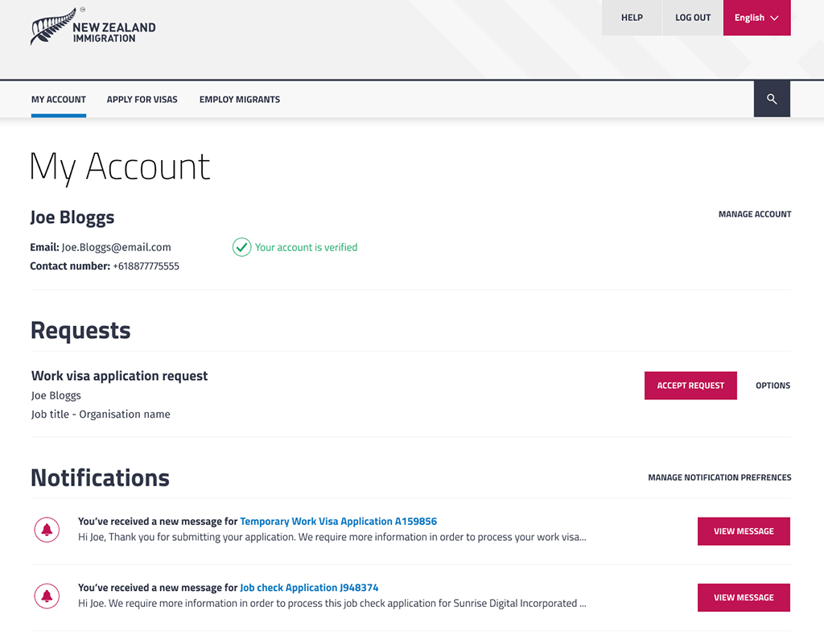Open Job check Application J948374 link

pos(309,588)
